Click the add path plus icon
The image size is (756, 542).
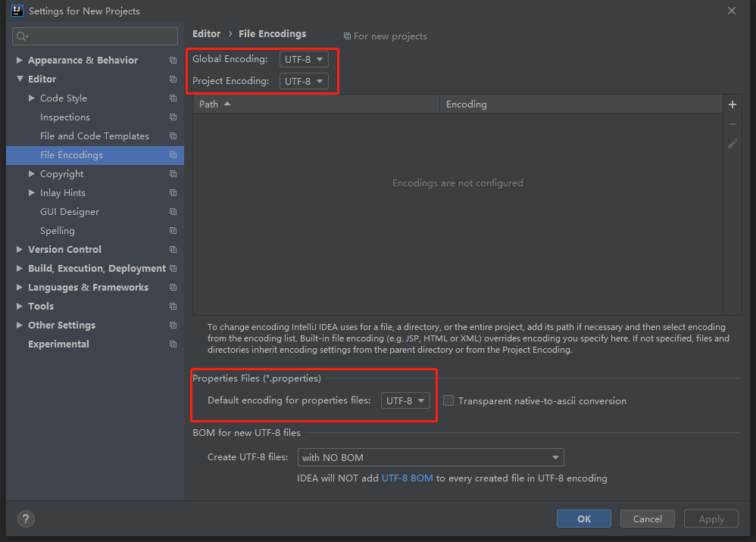732,104
